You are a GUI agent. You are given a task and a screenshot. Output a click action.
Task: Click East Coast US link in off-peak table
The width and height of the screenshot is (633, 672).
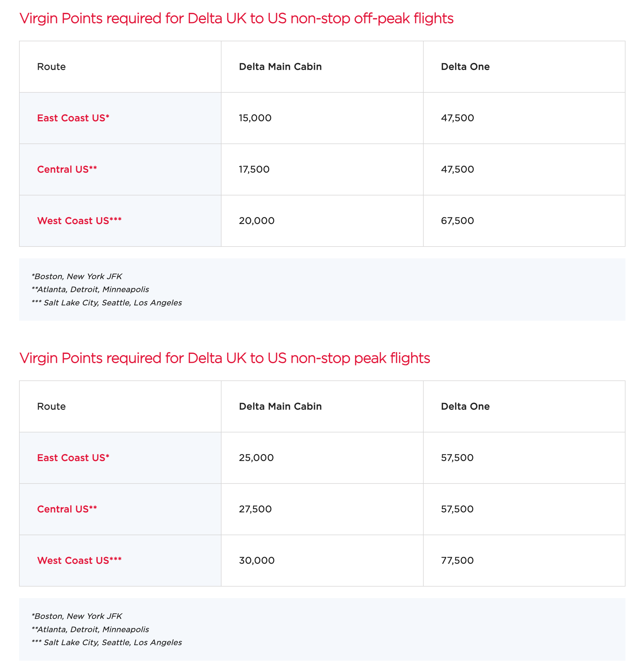pyautogui.click(x=73, y=118)
